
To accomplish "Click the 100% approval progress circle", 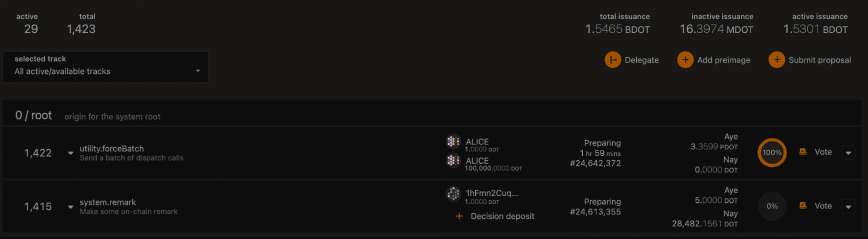I will point(772,153).
